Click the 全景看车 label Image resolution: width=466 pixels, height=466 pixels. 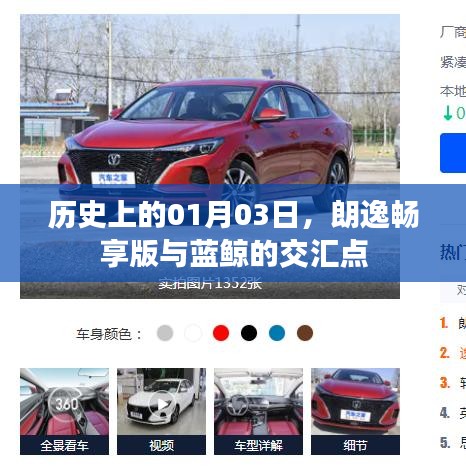click(x=64, y=445)
